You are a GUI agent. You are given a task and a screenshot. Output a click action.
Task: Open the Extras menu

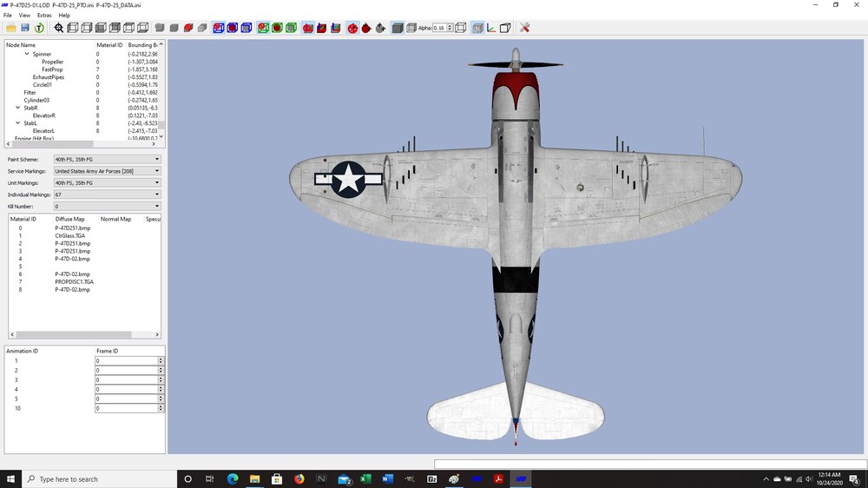click(44, 16)
